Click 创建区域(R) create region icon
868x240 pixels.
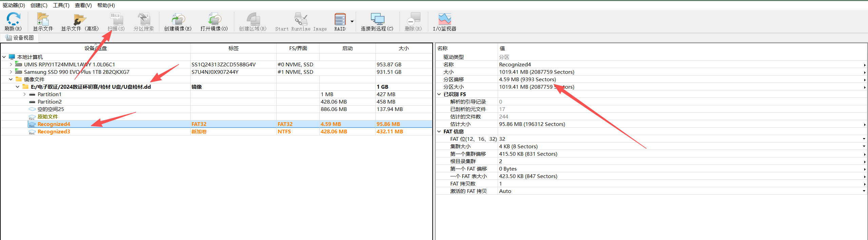tap(253, 19)
